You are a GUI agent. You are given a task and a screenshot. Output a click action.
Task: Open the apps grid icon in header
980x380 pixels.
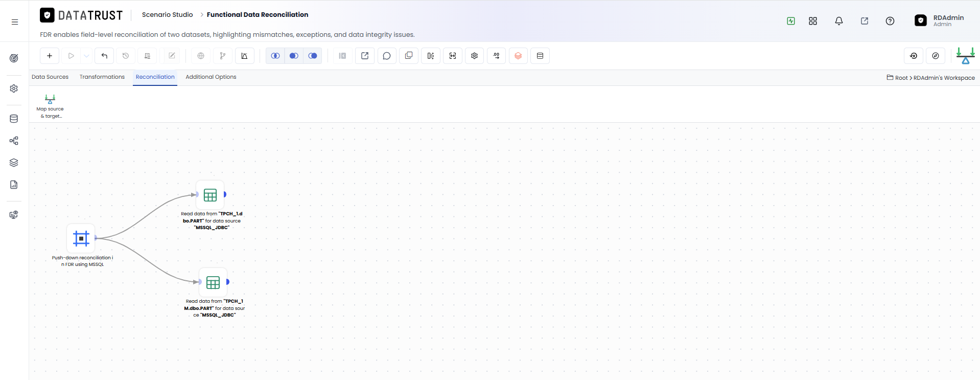tap(813, 21)
